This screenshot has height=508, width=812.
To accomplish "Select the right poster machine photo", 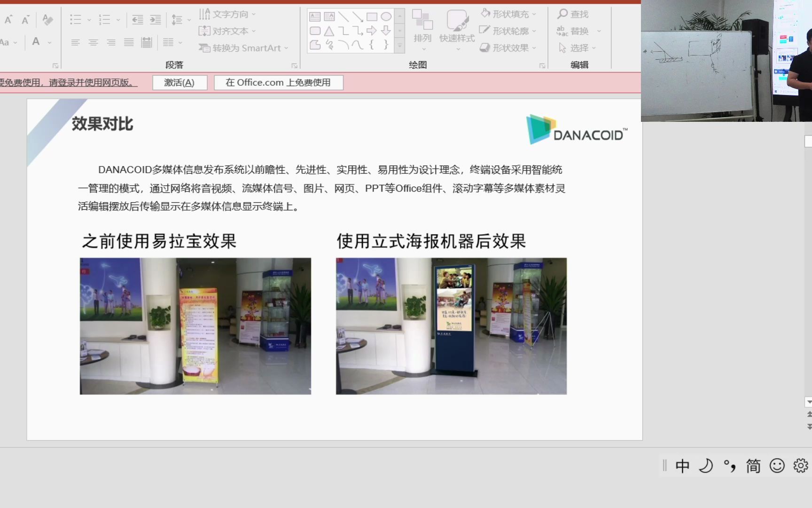I will point(451,326).
